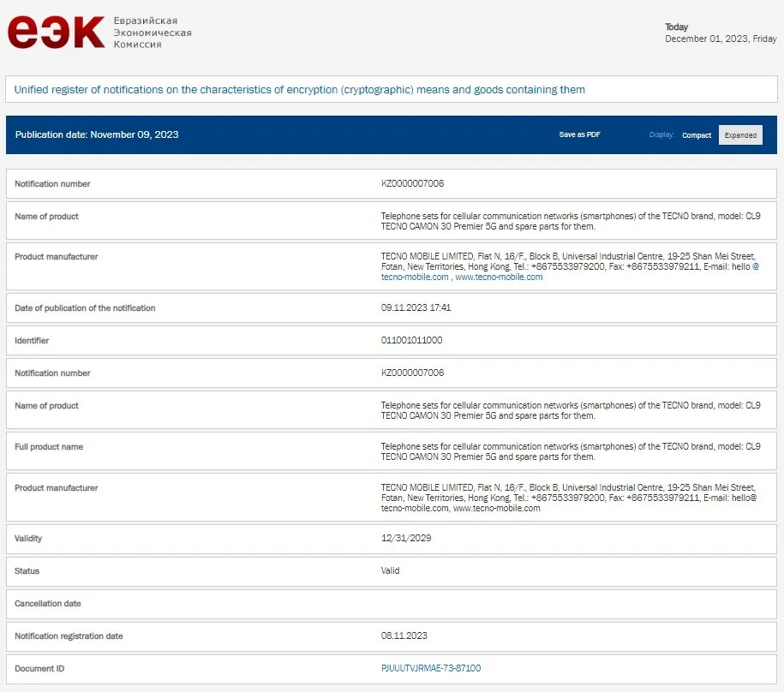Switch display to Compact view
Viewport: 784px width, 692px height.
pos(697,135)
